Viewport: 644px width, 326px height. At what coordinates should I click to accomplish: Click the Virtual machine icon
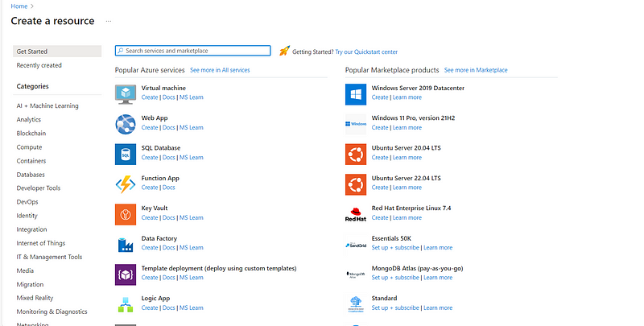click(126, 94)
